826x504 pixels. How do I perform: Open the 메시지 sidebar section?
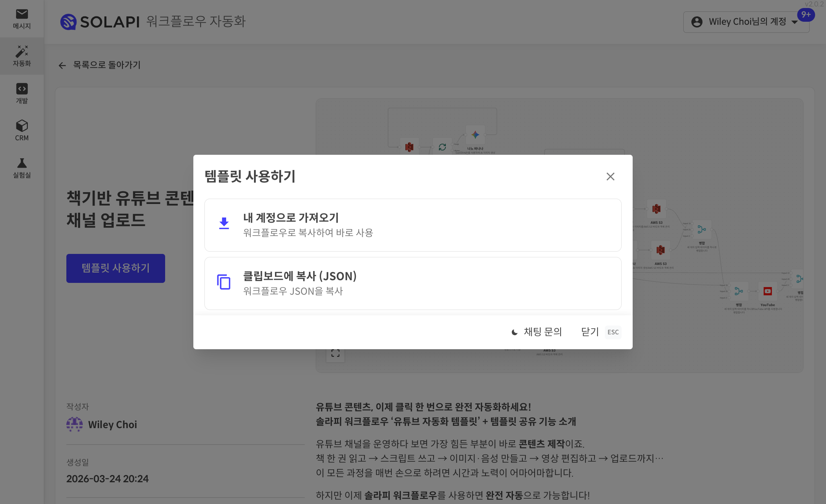22,19
